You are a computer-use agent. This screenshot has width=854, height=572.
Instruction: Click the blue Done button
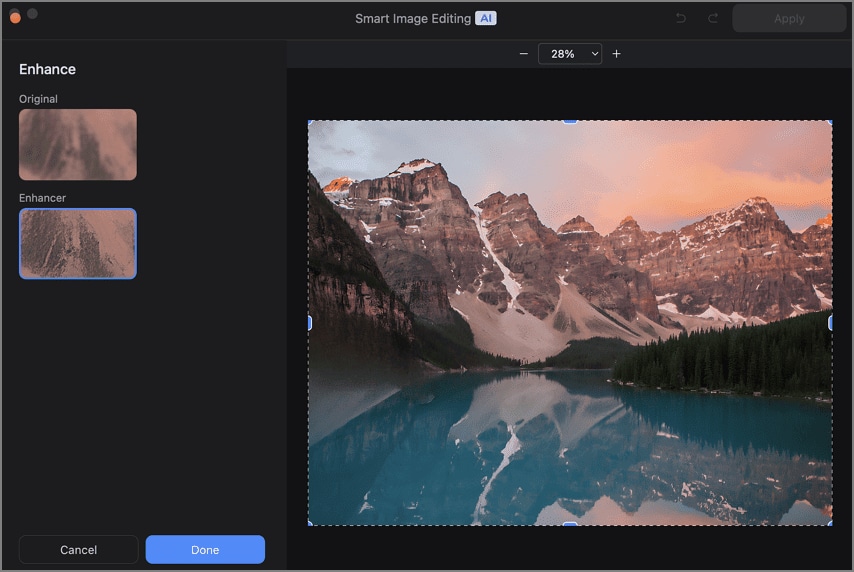(x=205, y=550)
